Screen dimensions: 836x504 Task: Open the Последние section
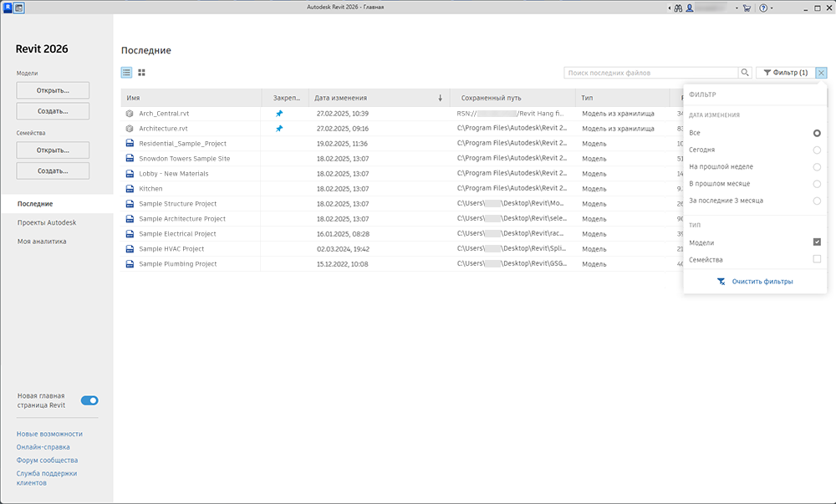tap(57, 203)
